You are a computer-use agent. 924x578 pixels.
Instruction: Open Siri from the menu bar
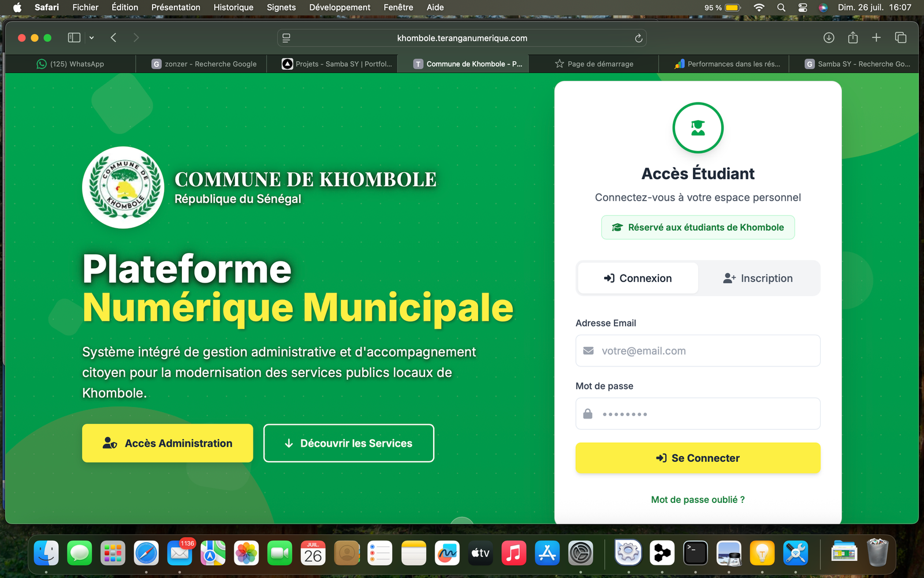click(823, 8)
